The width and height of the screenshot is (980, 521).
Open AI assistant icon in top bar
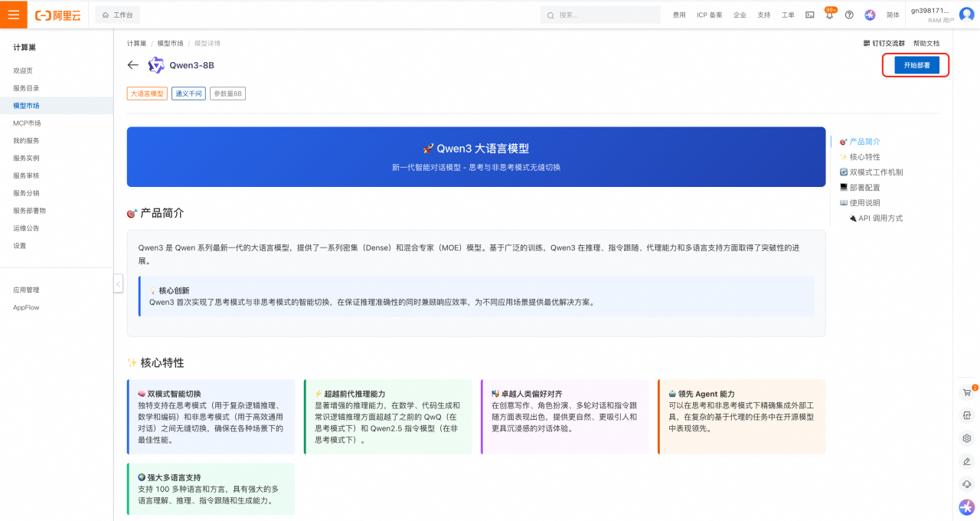(x=870, y=15)
